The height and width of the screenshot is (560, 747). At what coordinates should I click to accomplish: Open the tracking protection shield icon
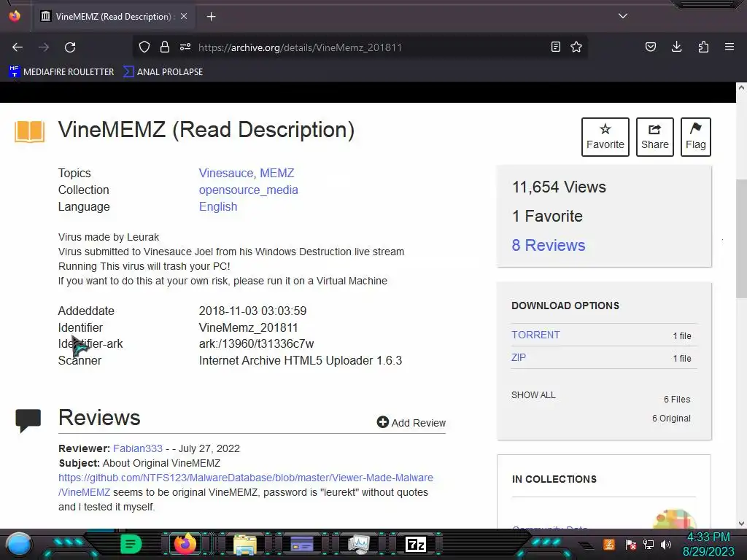pyautogui.click(x=144, y=47)
